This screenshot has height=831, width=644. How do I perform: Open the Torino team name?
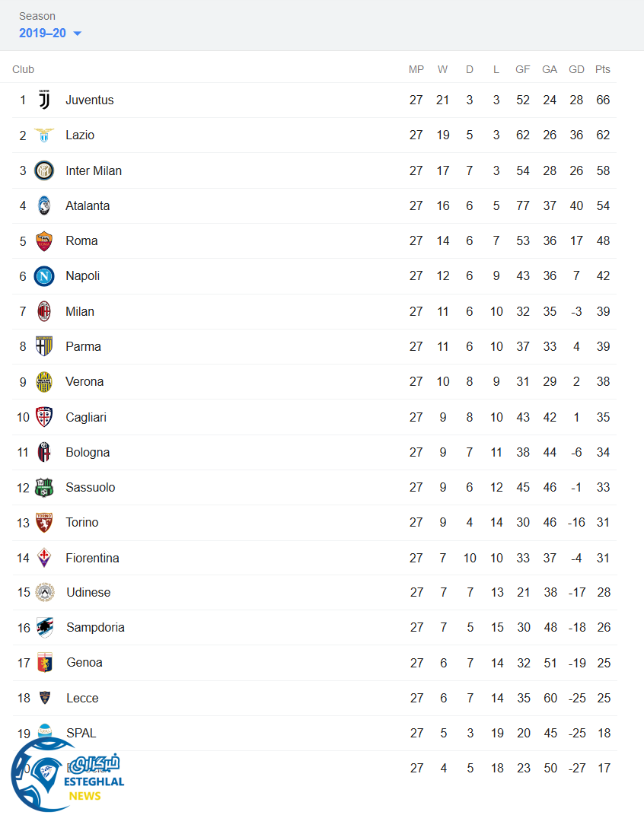click(82, 522)
